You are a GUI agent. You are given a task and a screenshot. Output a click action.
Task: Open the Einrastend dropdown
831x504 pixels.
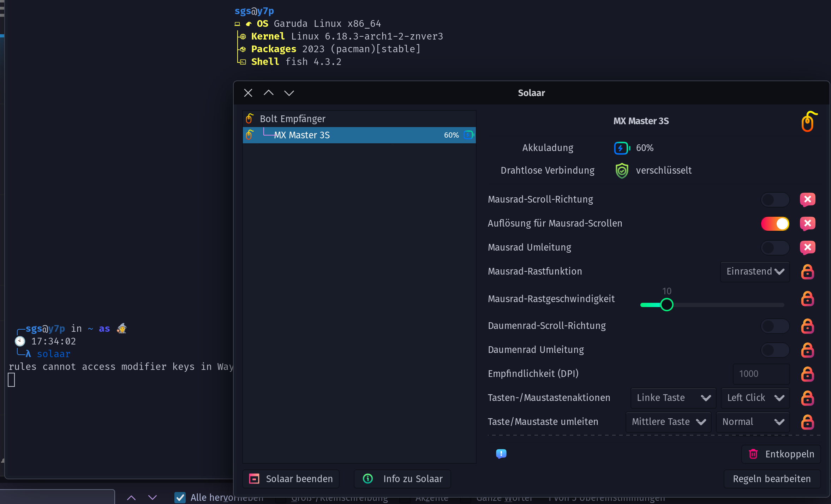[x=755, y=271]
